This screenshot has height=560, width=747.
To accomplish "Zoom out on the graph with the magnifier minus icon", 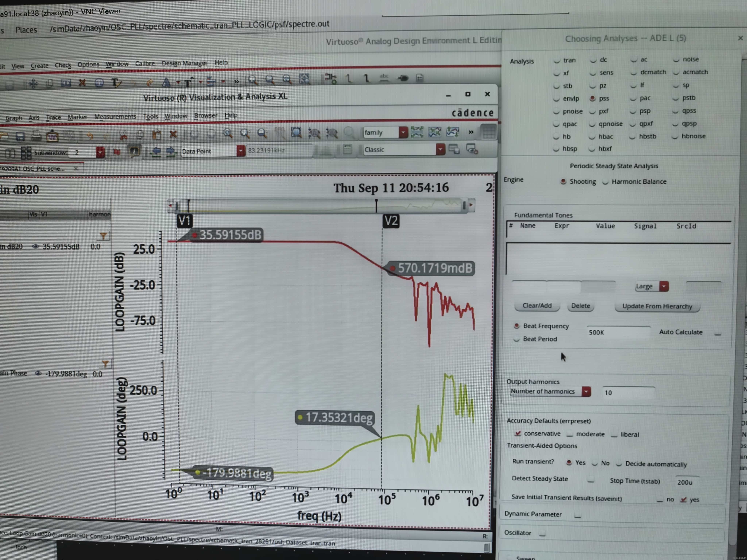I will pos(262,133).
